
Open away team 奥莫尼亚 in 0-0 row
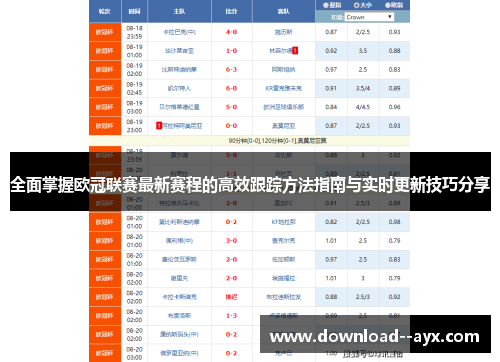(284, 126)
